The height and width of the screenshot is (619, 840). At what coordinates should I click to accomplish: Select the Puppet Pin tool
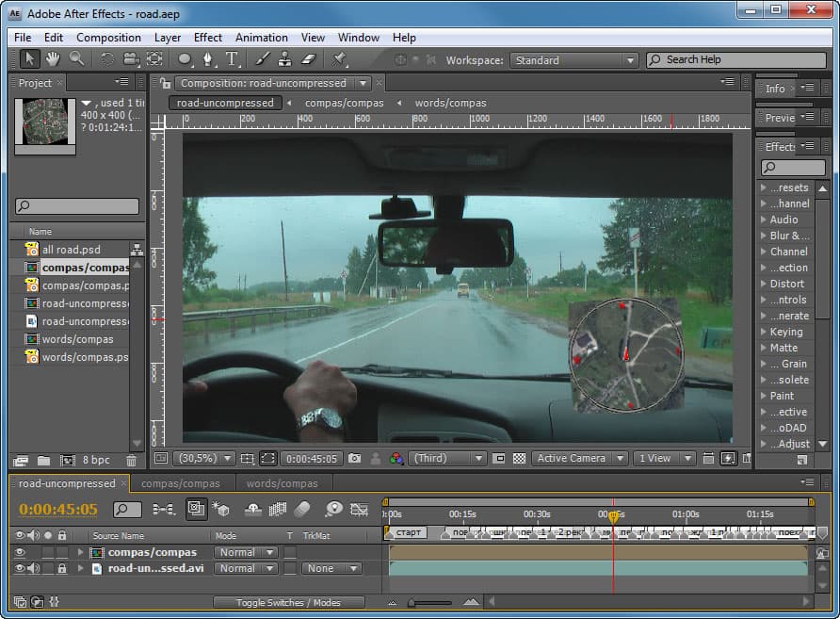[x=340, y=58]
